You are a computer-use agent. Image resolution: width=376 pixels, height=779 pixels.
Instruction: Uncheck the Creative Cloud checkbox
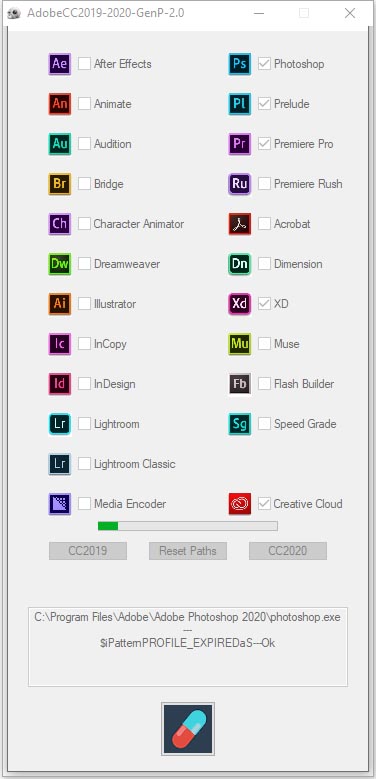coord(265,504)
